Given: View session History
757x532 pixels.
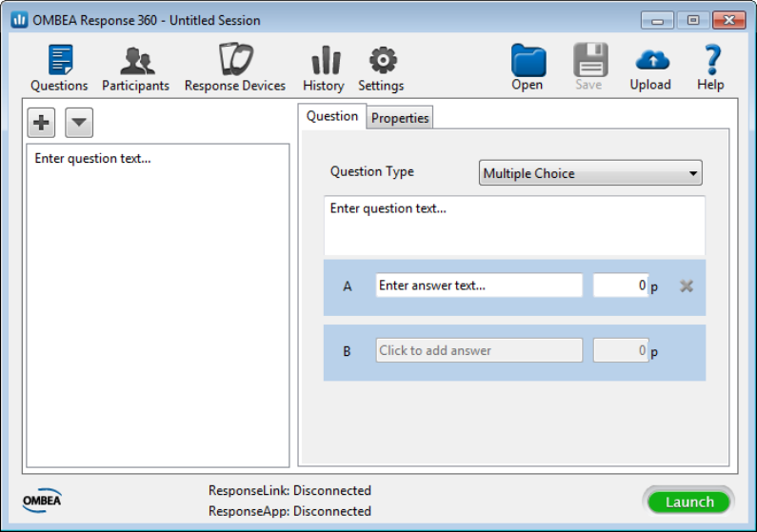Looking at the screenshot, I should tap(324, 68).
